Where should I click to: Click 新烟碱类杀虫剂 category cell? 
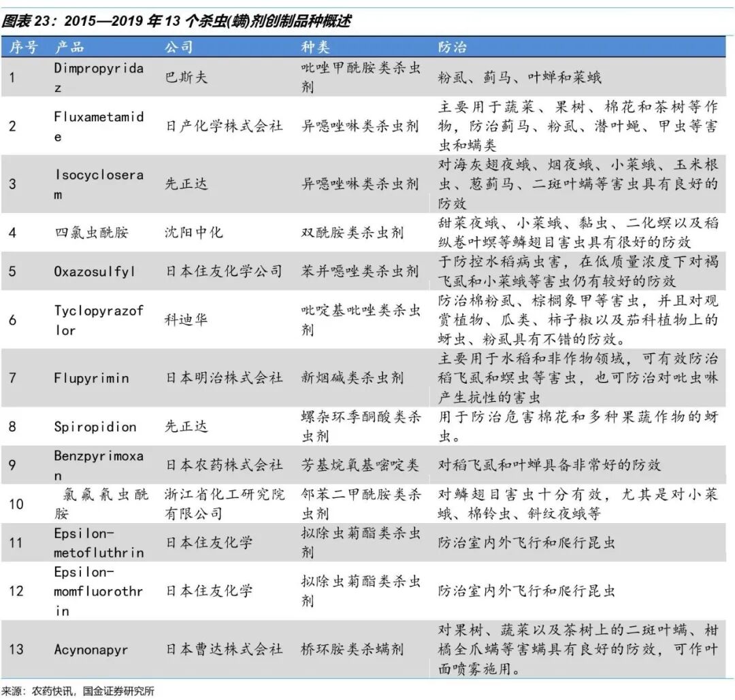pos(353,378)
